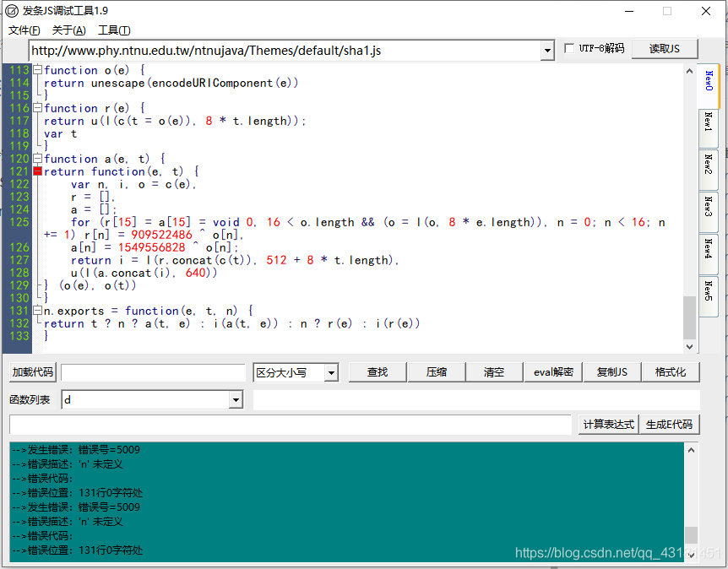Open the 文件(F) menu
The height and width of the screenshot is (569, 728).
click(24, 30)
